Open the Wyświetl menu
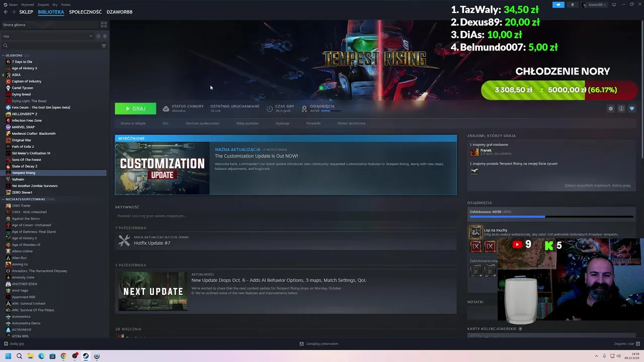This screenshot has width=644, height=362. [28, 5]
